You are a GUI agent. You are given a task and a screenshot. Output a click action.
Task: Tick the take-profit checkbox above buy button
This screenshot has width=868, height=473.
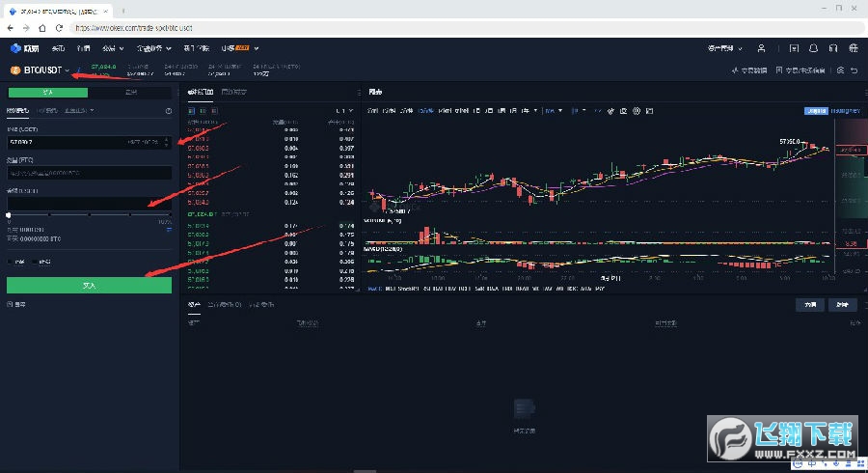[x=12, y=262]
